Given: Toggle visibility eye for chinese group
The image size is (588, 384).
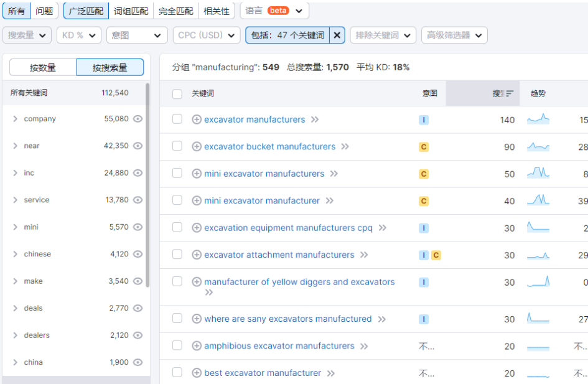Looking at the screenshot, I should pyautogui.click(x=138, y=254).
